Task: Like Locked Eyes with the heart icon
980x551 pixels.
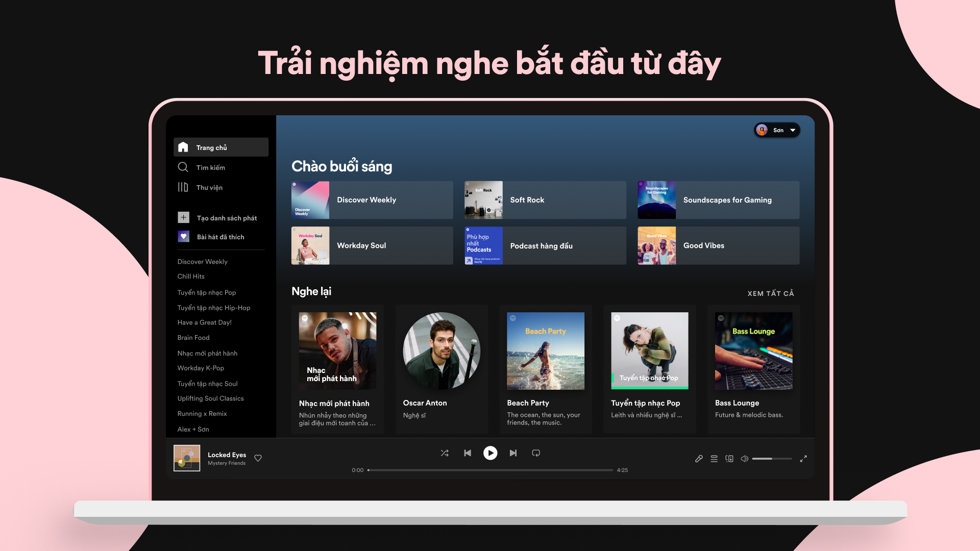Action: click(x=258, y=458)
